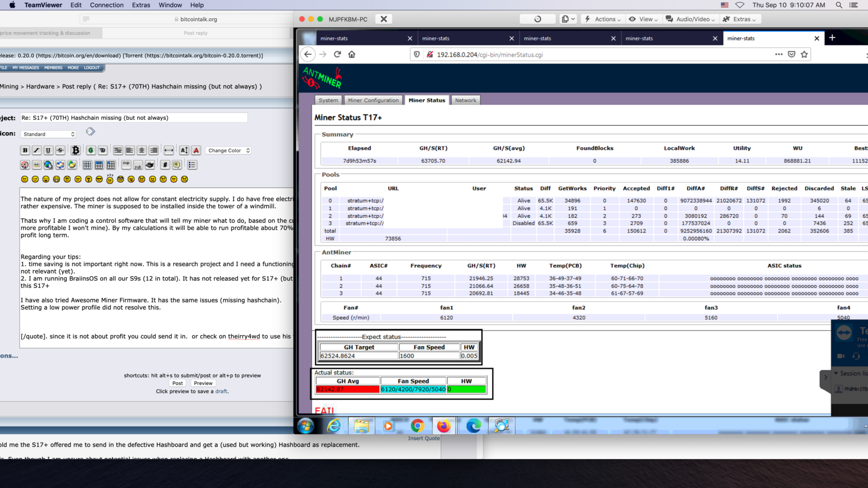The height and width of the screenshot is (488, 868).
Task: Open the draft link
Action: [221, 391]
